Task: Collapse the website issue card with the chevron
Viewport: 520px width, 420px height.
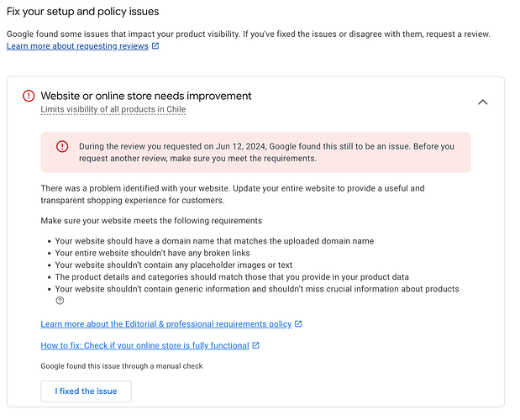Action: click(482, 102)
